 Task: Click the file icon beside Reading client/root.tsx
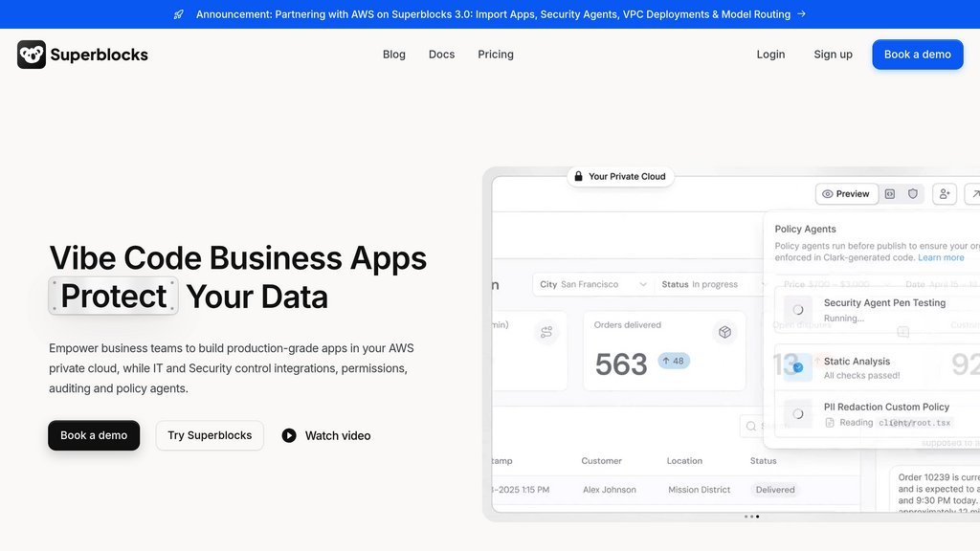coord(830,423)
